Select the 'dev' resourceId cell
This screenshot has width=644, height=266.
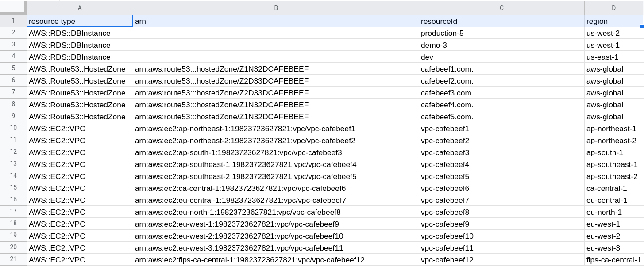point(501,57)
